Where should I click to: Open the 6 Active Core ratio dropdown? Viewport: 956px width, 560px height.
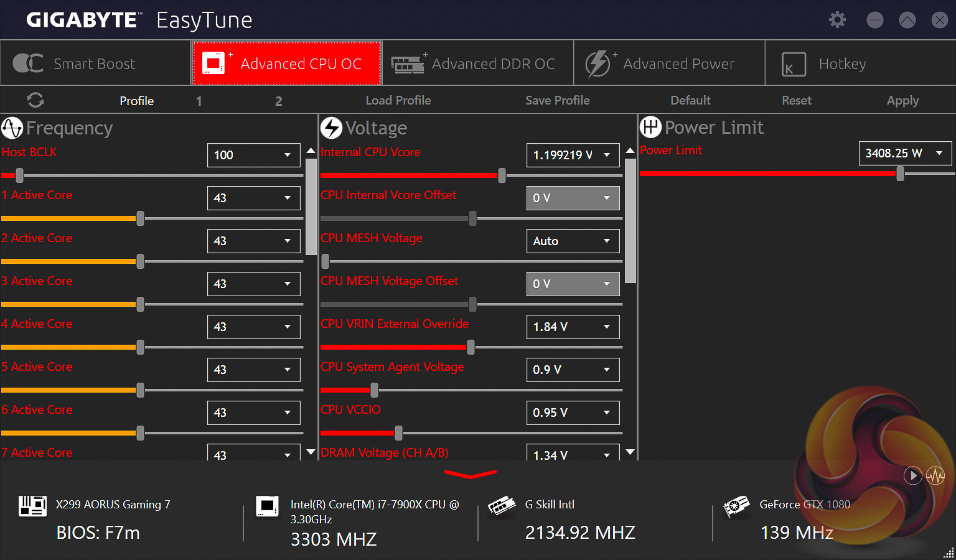pyautogui.click(x=254, y=413)
